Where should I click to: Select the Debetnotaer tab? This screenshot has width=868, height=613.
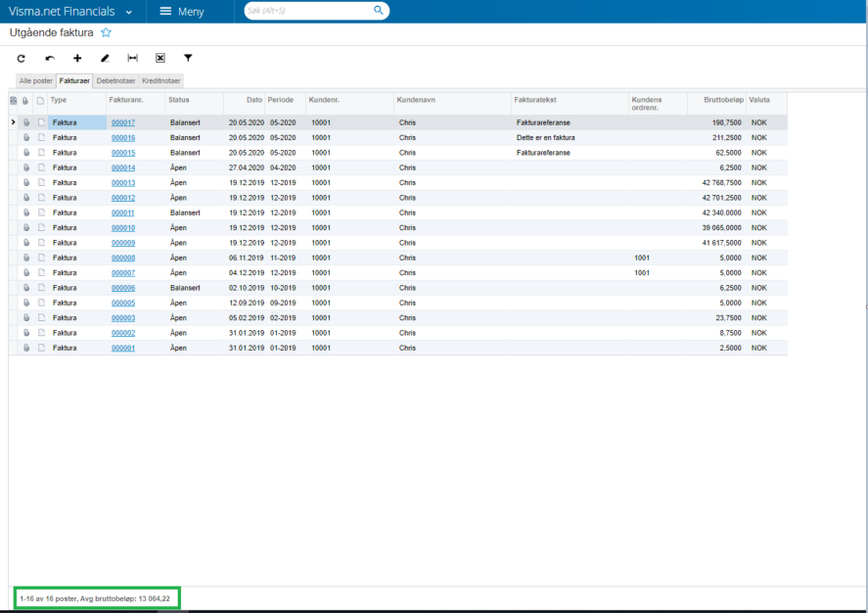[x=115, y=81]
